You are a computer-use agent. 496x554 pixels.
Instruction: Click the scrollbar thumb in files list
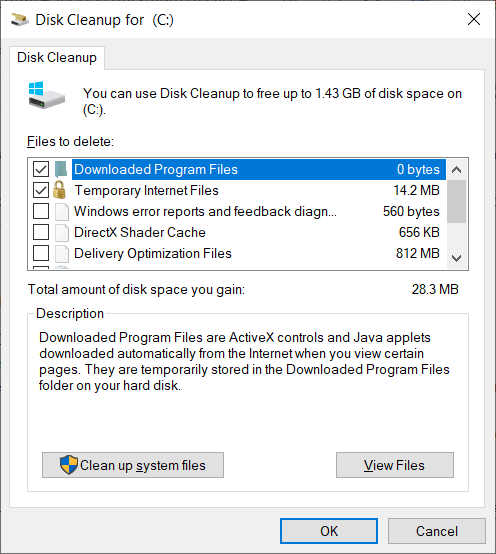tap(456, 201)
